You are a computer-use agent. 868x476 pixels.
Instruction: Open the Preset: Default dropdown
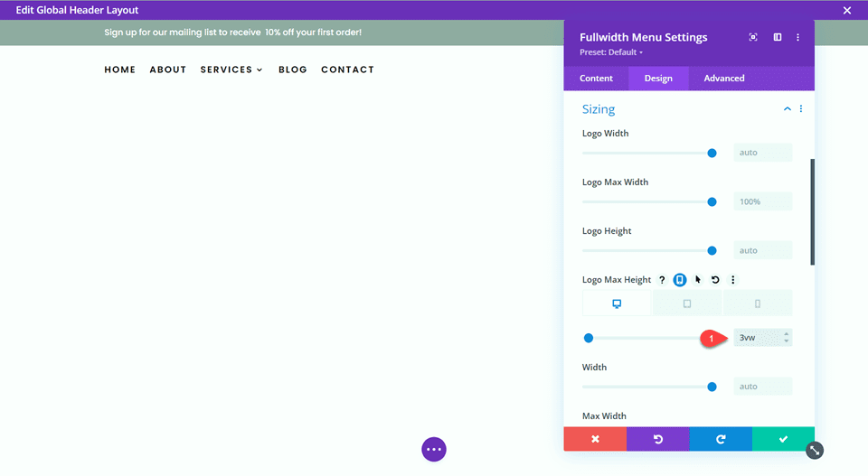[611, 52]
